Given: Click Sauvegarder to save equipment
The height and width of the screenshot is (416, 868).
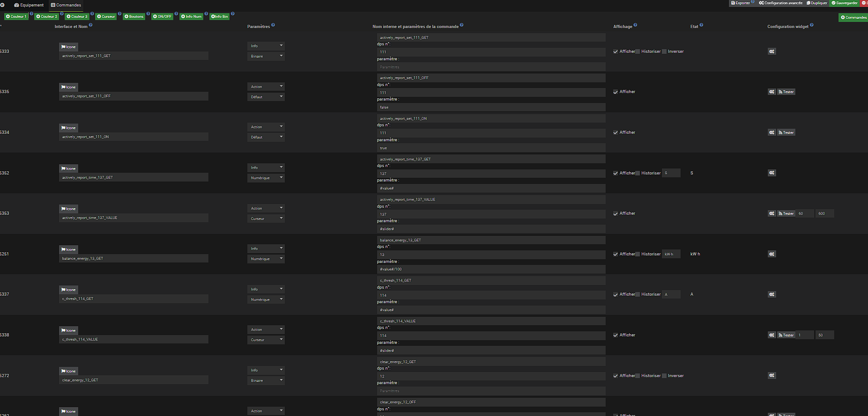Looking at the screenshot, I should [844, 3].
